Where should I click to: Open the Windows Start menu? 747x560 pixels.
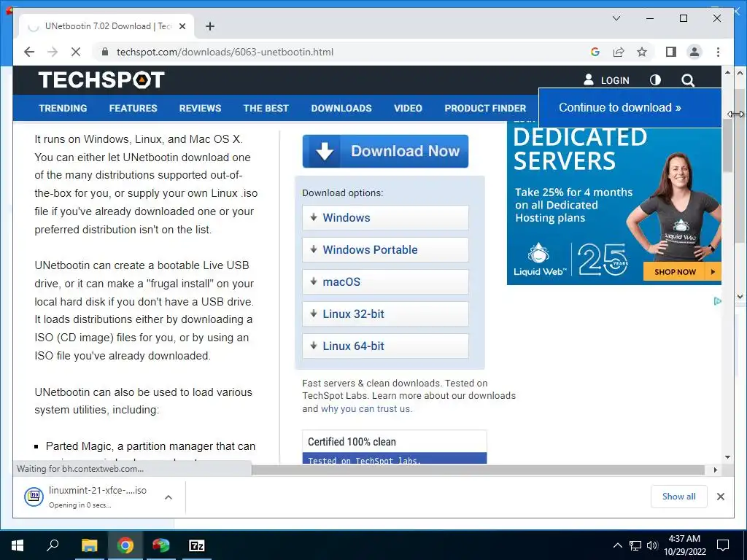[x=18, y=545]
